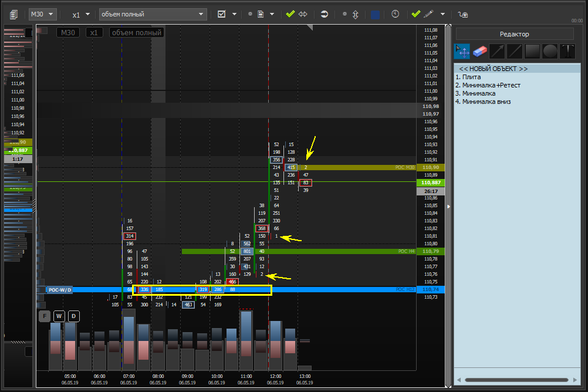Click the documents stack icon in toolbar
588x392 pixels.
[x=14, y=14]
